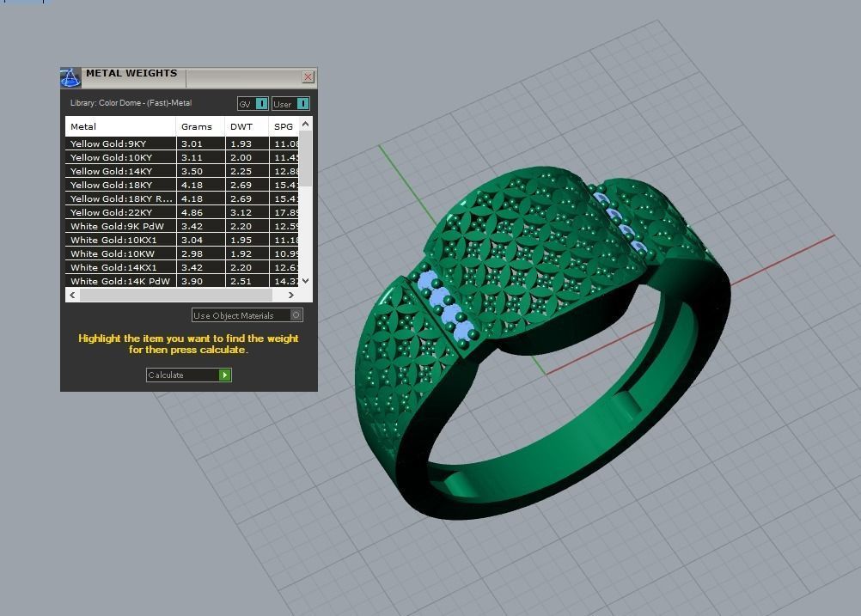
Task: Select the Yellow Gold:10KY row
Action: [x=182, y=157]
